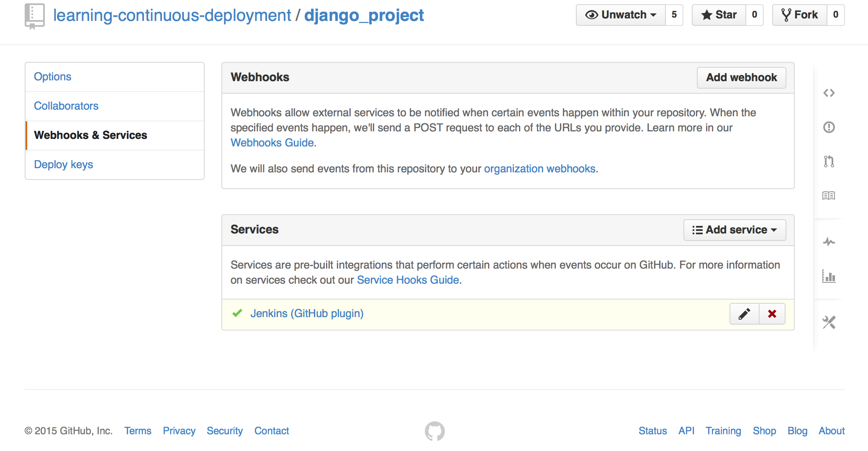Open the Add service dropdown
Viewport: 868px width, 451px height.
click(734, 230)
